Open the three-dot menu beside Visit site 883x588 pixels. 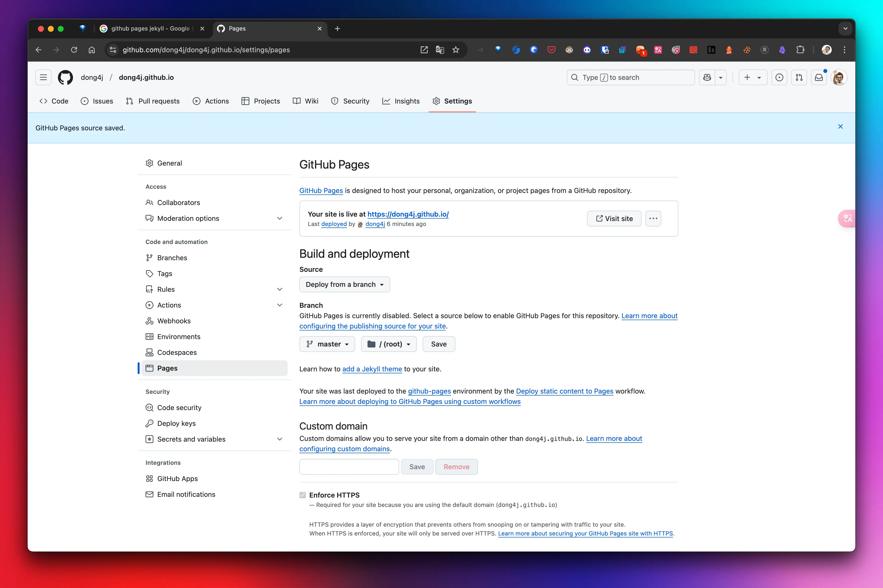coord(653,219)
